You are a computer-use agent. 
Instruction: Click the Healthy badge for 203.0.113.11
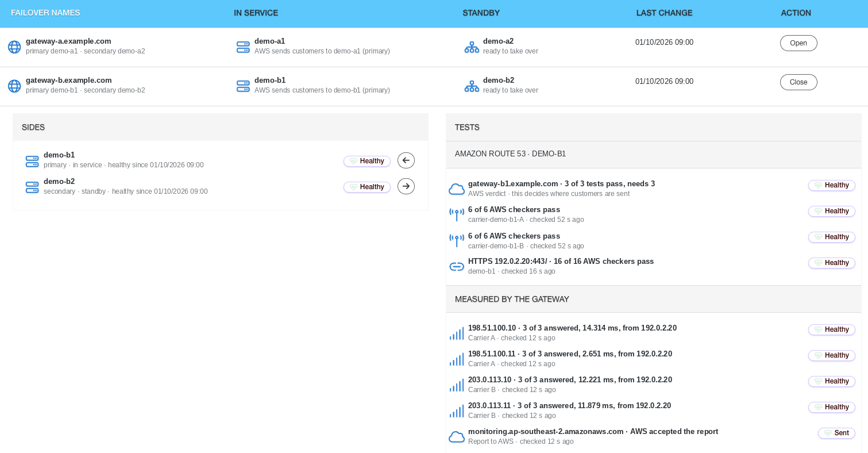pyautogui.click(x=832, y=407)
